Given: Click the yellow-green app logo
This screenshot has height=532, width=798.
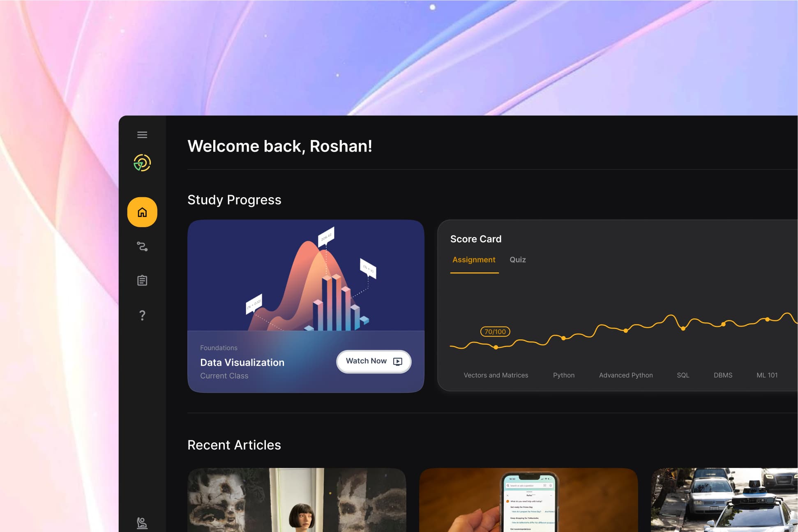Looking at the screenshot, I should (x=142, y=163).
